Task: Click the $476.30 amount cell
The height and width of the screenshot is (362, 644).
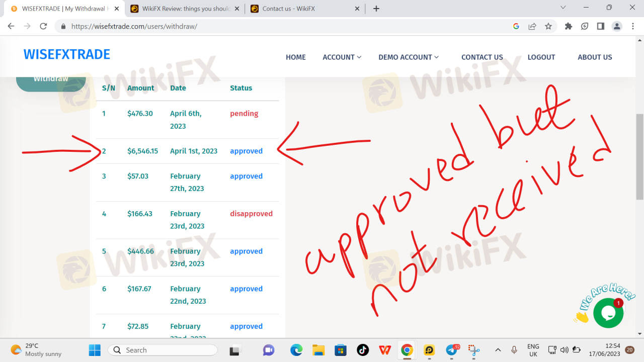Action: [x=140, y=114]
